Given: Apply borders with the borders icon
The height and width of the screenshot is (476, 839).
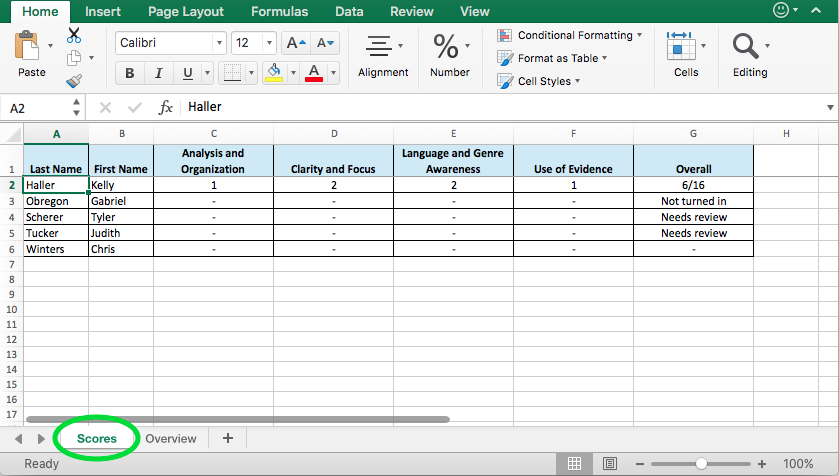Looking at the screenshot, I should (x=232, y=73).
